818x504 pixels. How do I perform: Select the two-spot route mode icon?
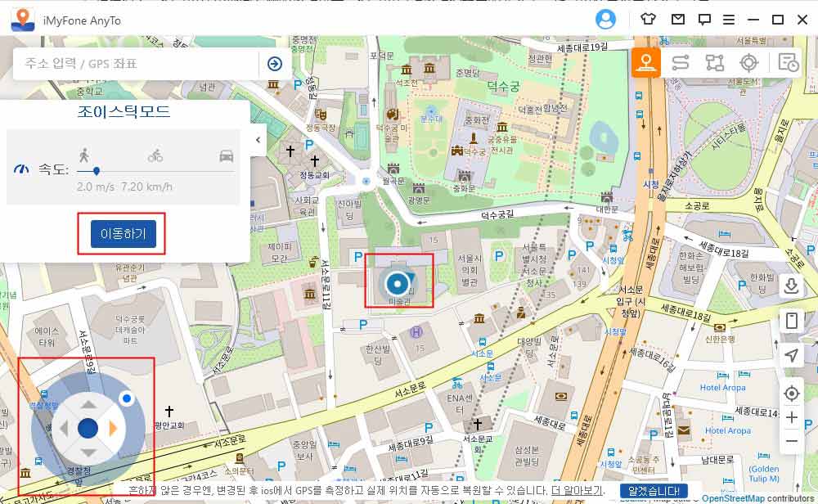[681, 63]
